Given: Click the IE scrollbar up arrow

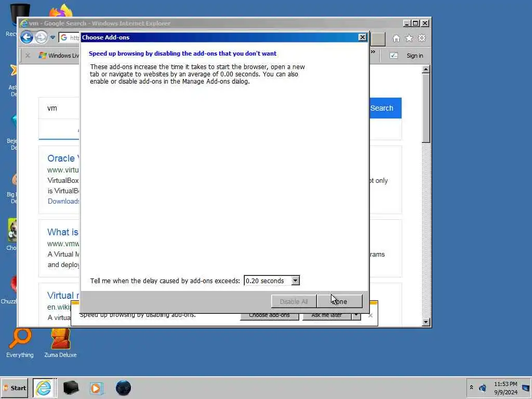Looking at the screenshot, I should tap(426, 69).
